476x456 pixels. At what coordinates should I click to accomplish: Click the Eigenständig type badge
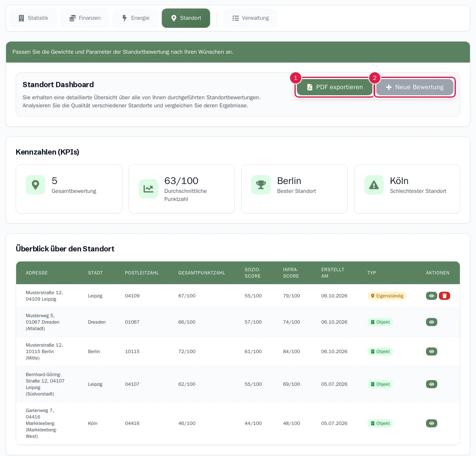pyautogui.click(x=387, y=296)
